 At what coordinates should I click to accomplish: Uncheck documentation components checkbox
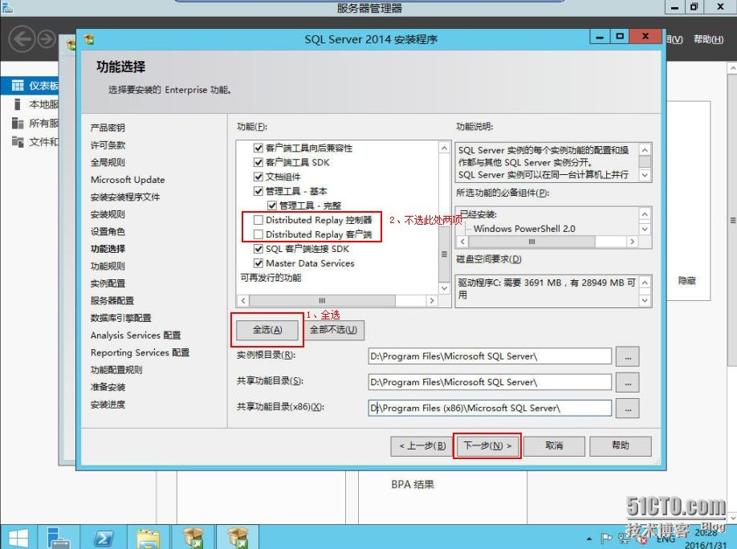click(258, 177)
